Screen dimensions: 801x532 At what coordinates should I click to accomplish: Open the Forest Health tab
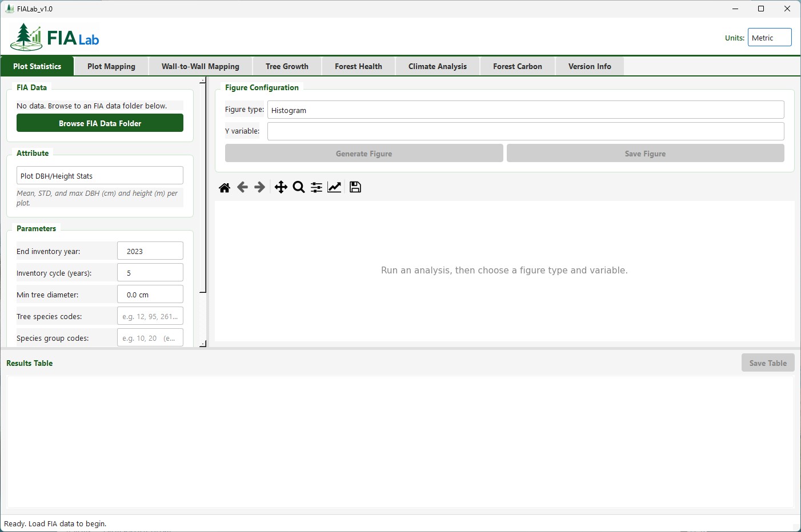pyautogui.click(x=358, y=66)
